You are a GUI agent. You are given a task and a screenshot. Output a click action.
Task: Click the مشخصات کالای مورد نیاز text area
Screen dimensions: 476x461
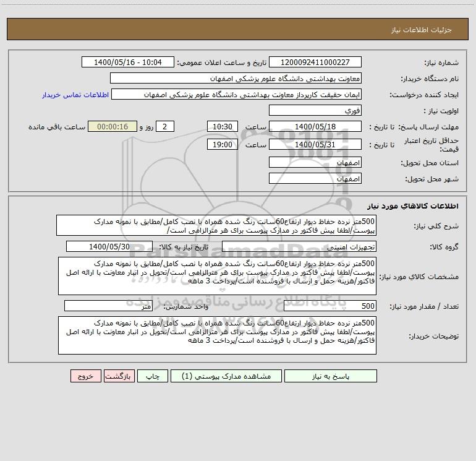pyautogui.click(x=217, y=276)
